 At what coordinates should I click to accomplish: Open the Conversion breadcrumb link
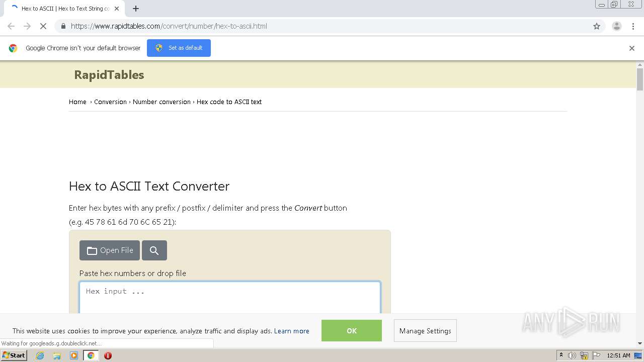pos(110,102)
